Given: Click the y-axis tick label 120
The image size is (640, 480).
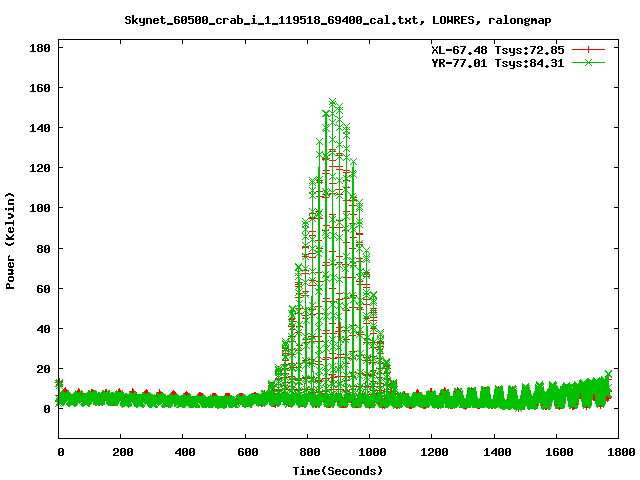Looking at the screenshot, I should [40, 168].
